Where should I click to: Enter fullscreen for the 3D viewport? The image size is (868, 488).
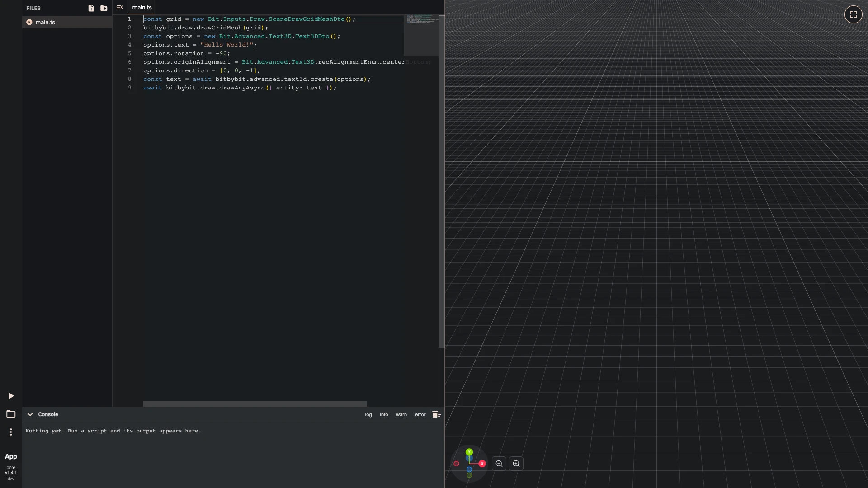tap(853, 14)
